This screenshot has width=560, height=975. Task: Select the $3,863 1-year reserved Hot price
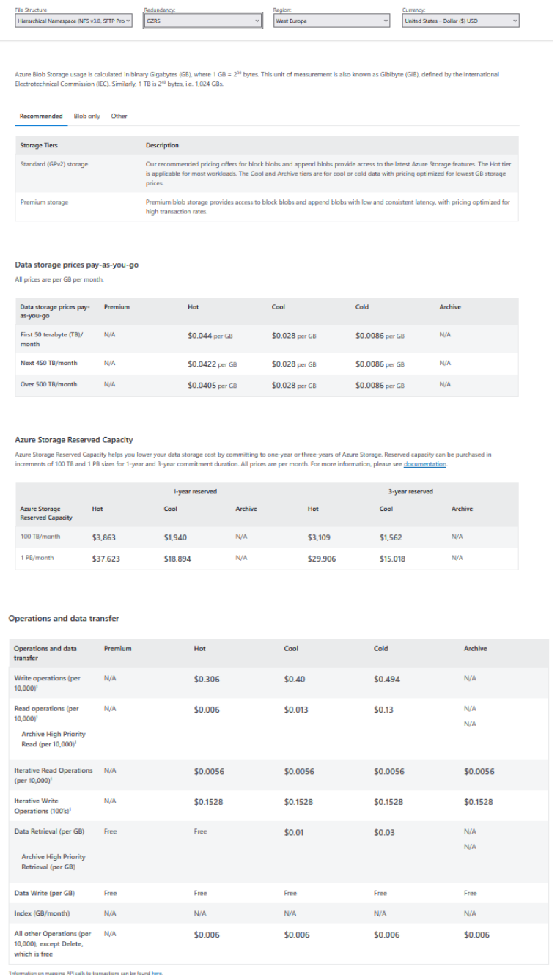coord(104,537)
